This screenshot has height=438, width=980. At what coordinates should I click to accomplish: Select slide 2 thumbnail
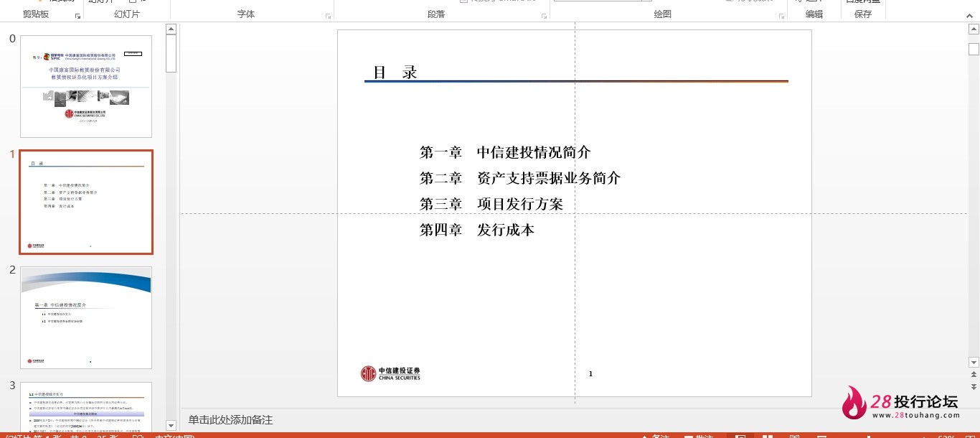(x=86, y=317)
